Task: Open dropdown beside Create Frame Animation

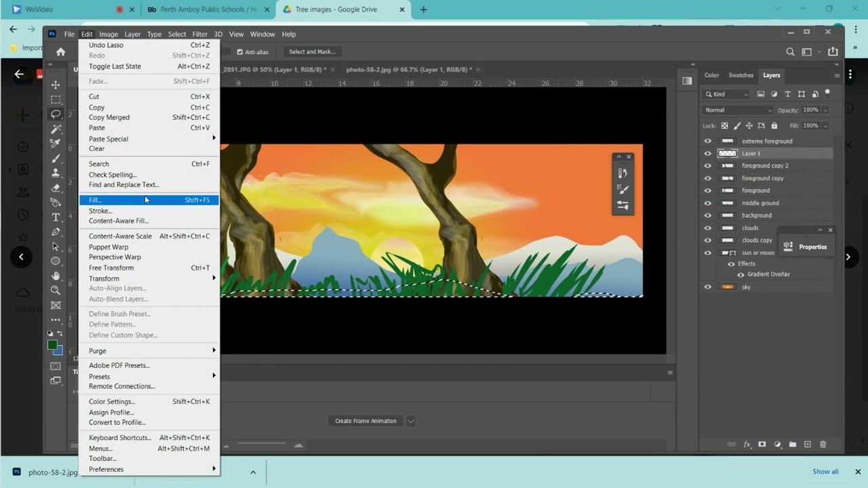Action: [x=410, y=421]
